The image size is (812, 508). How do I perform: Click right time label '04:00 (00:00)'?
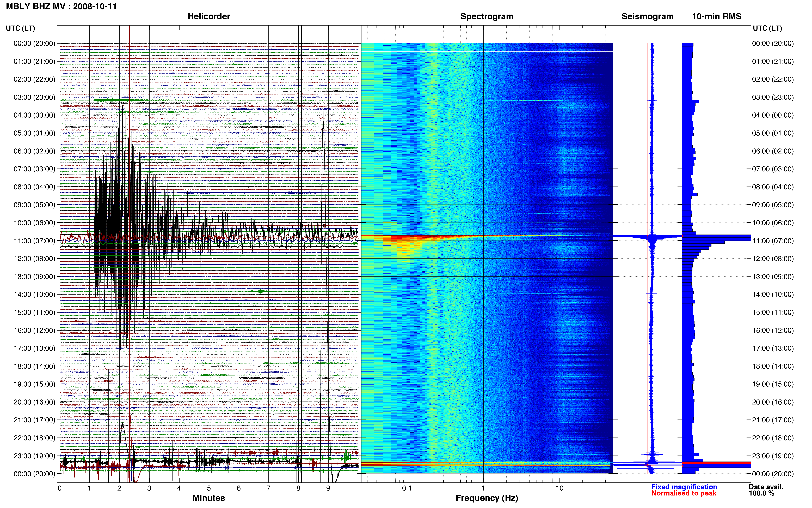tap(773, 115)
